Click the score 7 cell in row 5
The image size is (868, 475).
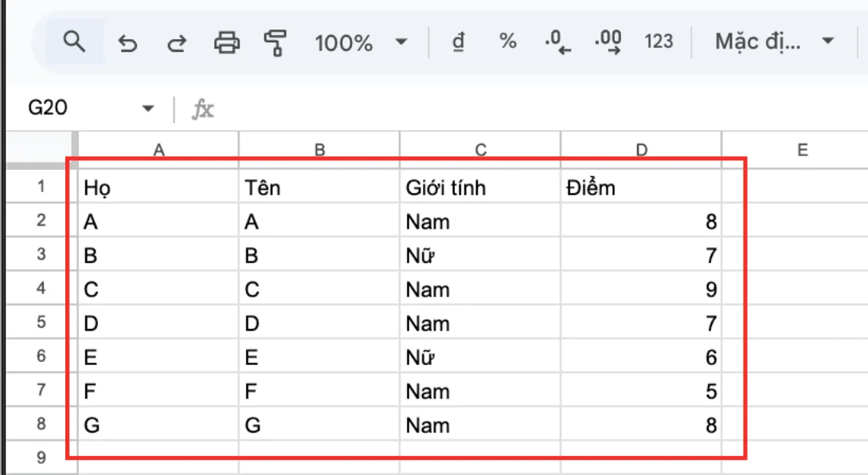[x=641, y=322]
